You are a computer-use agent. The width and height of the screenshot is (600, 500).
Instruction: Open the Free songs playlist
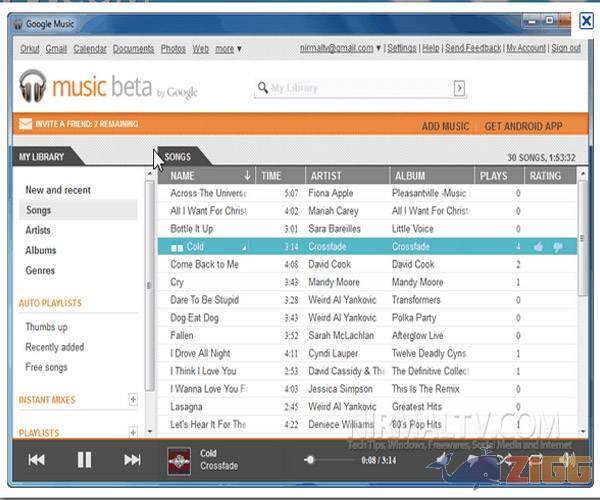46,367
